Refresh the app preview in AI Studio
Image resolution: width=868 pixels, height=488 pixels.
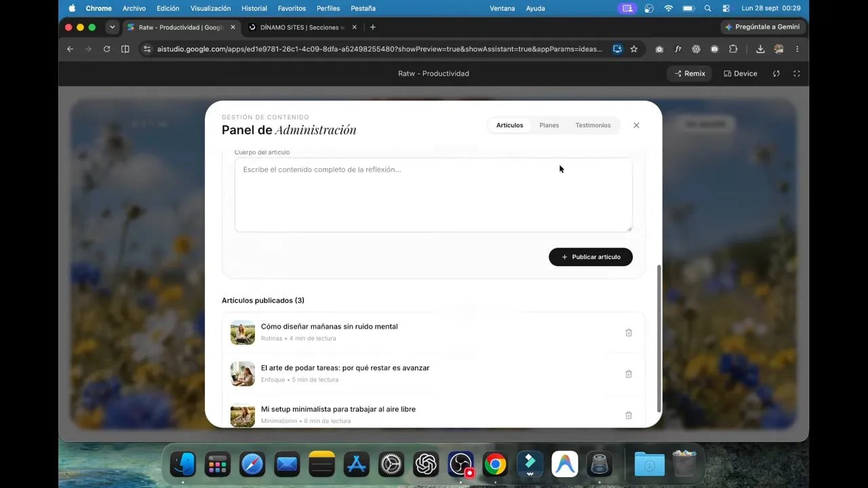click(x=776, y=73)
